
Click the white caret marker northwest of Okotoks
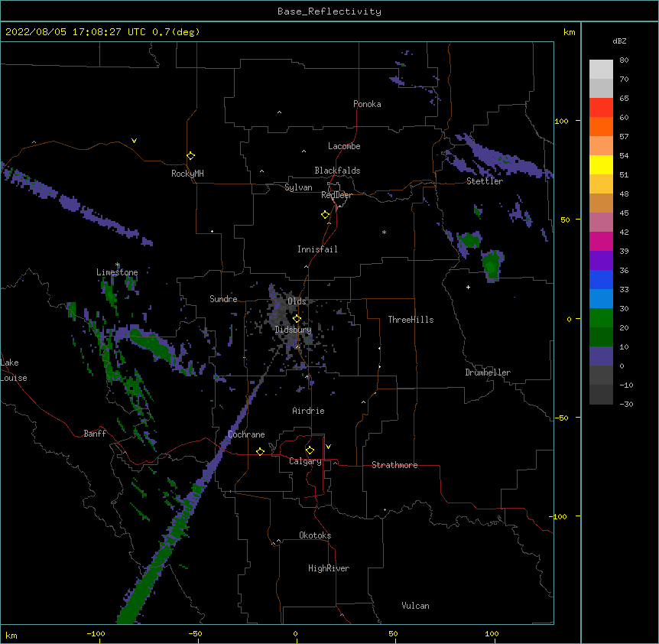(278, 541)
